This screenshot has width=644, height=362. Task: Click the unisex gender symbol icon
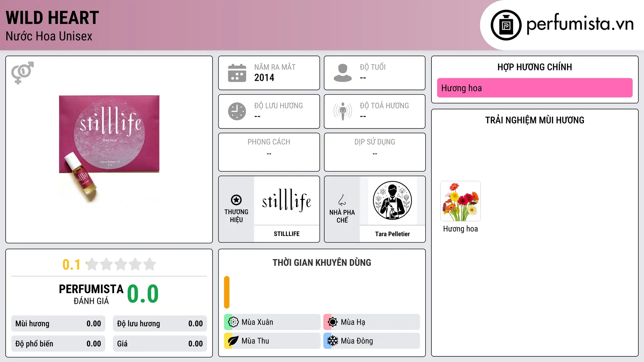click(x=22, y=73)
